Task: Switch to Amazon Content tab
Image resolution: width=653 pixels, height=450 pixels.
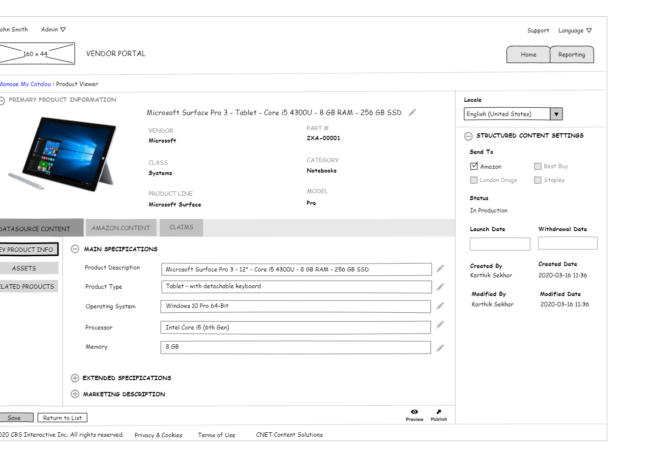Action: pyautogui.click(x=121, y=228)
